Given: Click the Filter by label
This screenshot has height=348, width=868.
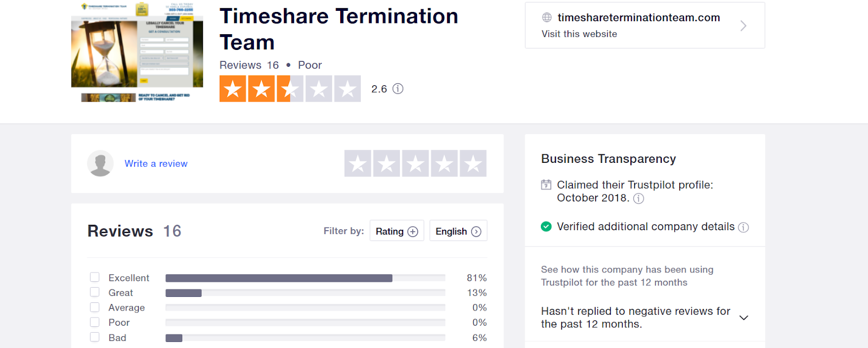Looking at the screenshot, I should pyautogui.click(x=344, y=231).
